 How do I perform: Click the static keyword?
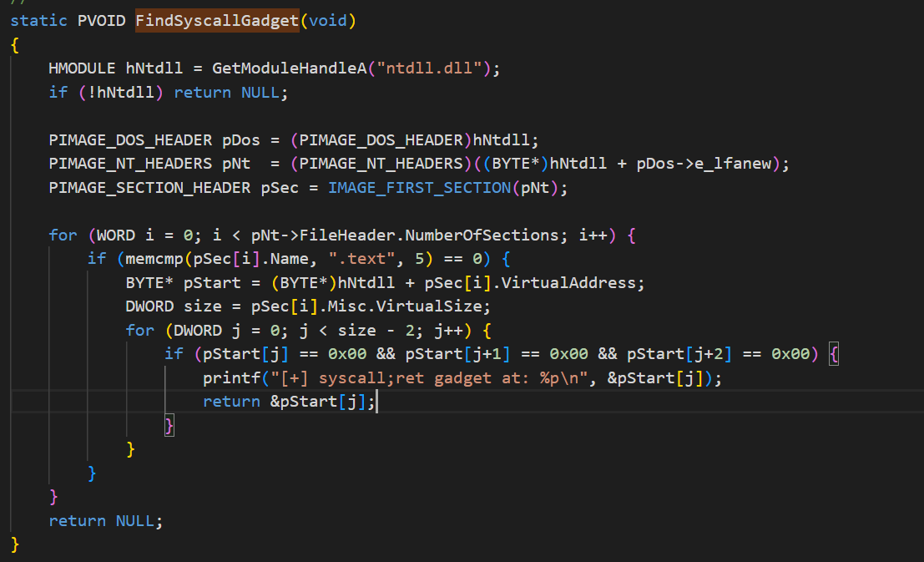point(38,21)
